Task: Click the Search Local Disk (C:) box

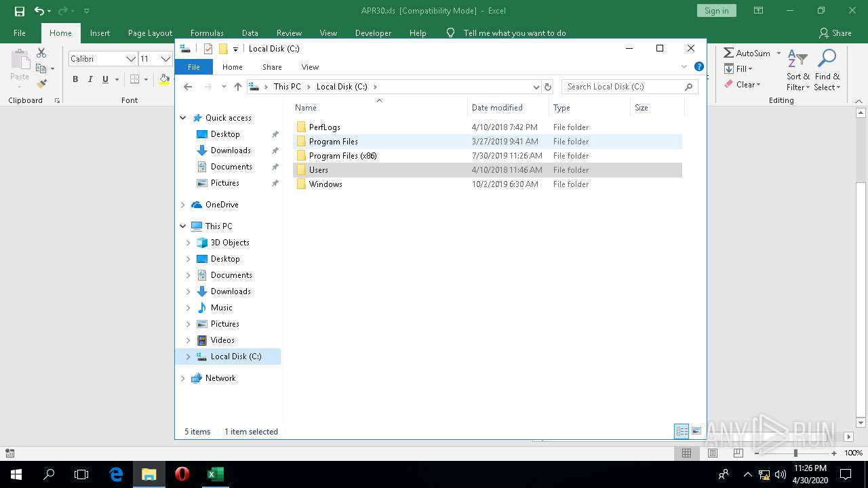Action: coord(629,87)
